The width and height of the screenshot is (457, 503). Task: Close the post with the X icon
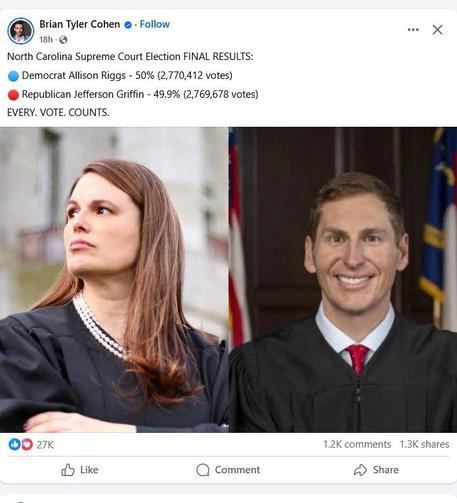437,30
